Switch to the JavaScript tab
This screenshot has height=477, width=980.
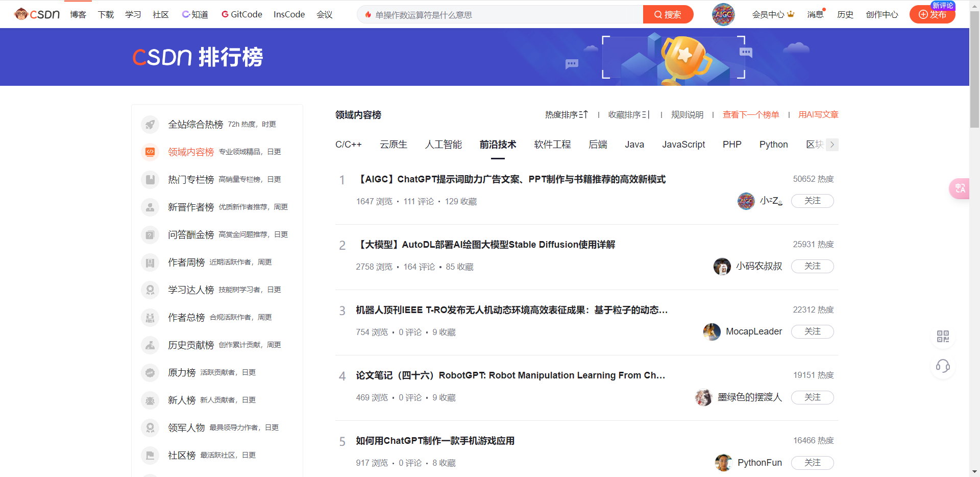(x=683, y=145)
